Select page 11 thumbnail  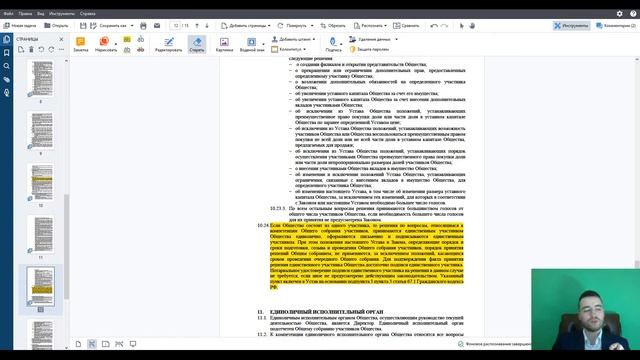pyautogui.click(x=41, y=234)
